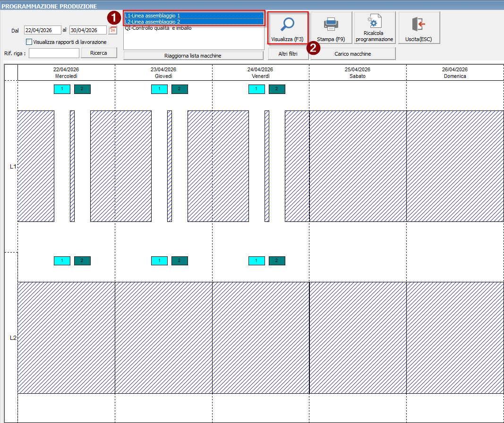The height and width of the screenshot is (423, 504).
Task: Select the cyan shift 1 box on Mercoledì for L1
Action: point(62,89)
